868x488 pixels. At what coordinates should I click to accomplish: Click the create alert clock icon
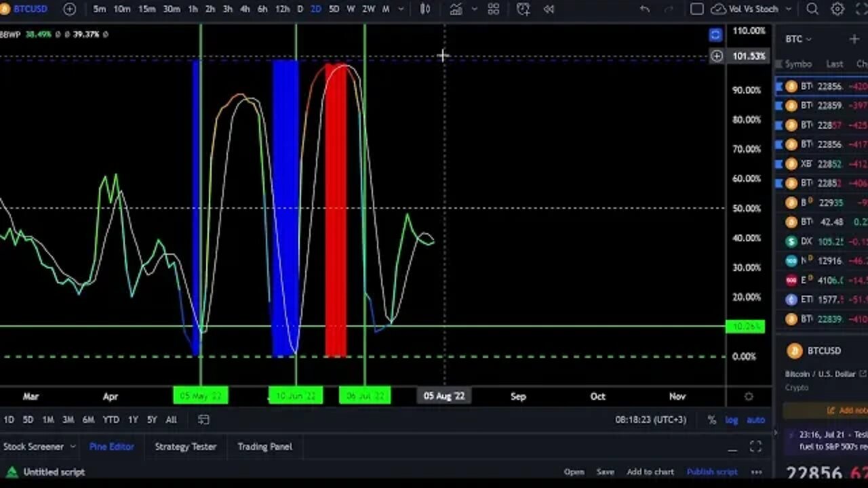click(x=523, y=9)
